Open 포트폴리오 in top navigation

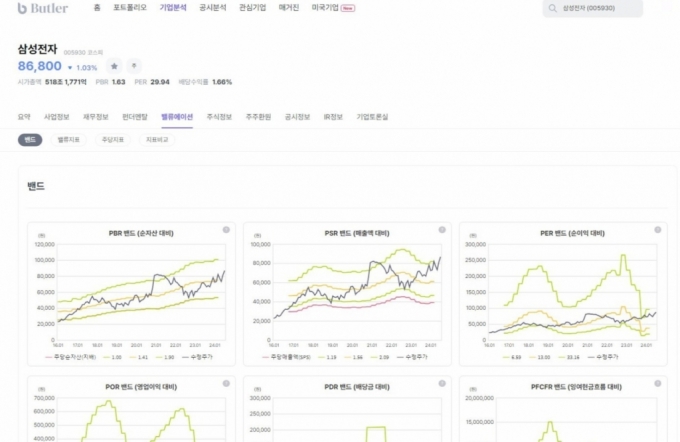[x=130, y=8]
